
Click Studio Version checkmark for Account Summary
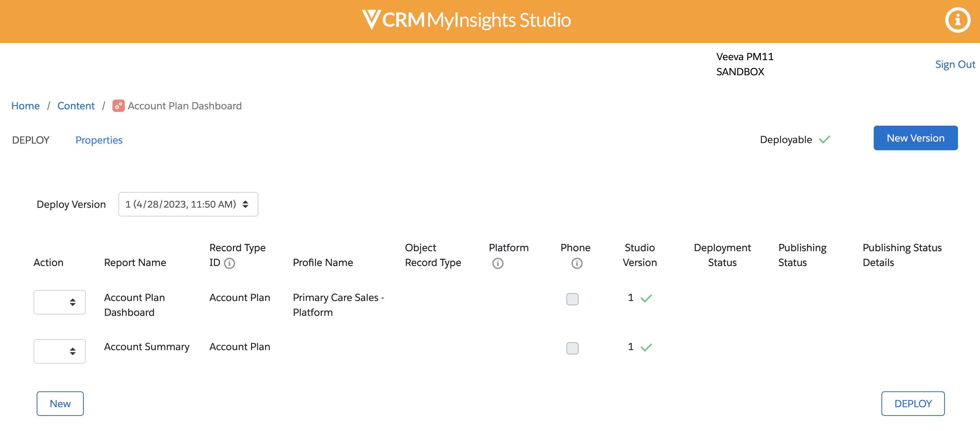(x=646, y=347)
